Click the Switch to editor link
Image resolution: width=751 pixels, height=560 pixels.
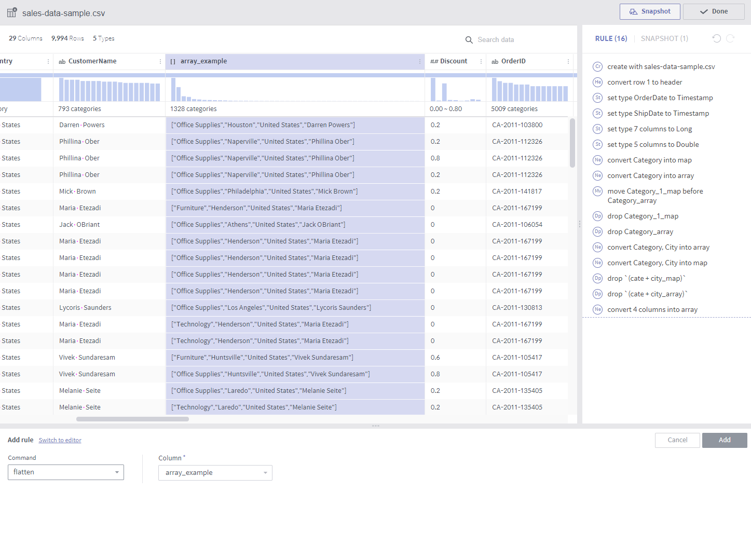pos(60,440)
